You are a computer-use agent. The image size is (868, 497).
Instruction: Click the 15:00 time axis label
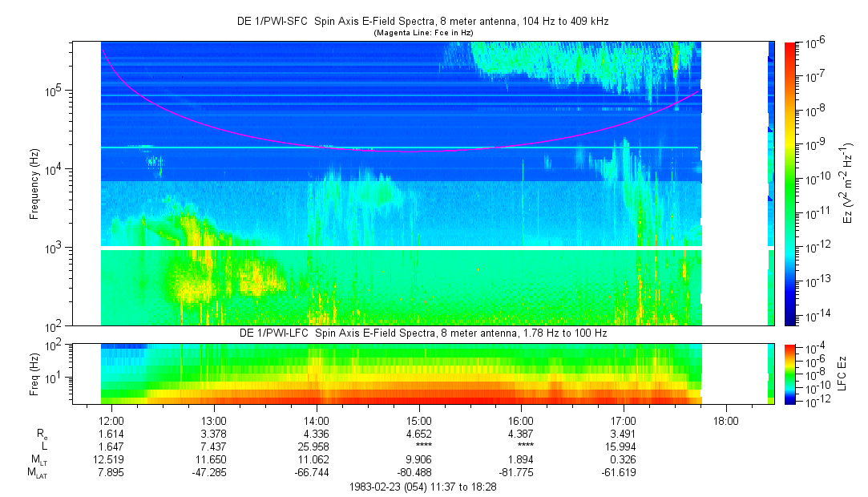pyautogui.click(x=418, y=421)
